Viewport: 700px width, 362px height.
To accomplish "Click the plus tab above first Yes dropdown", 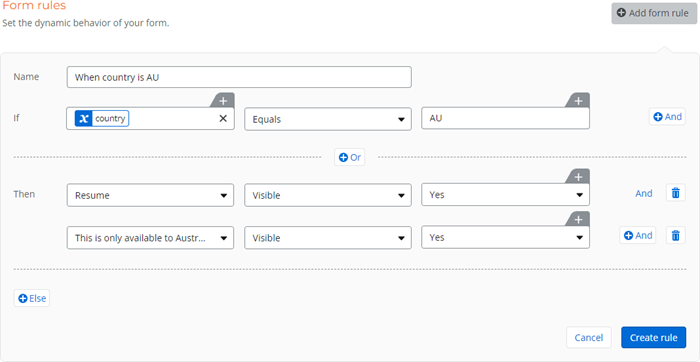I will [x=578, y=177].
